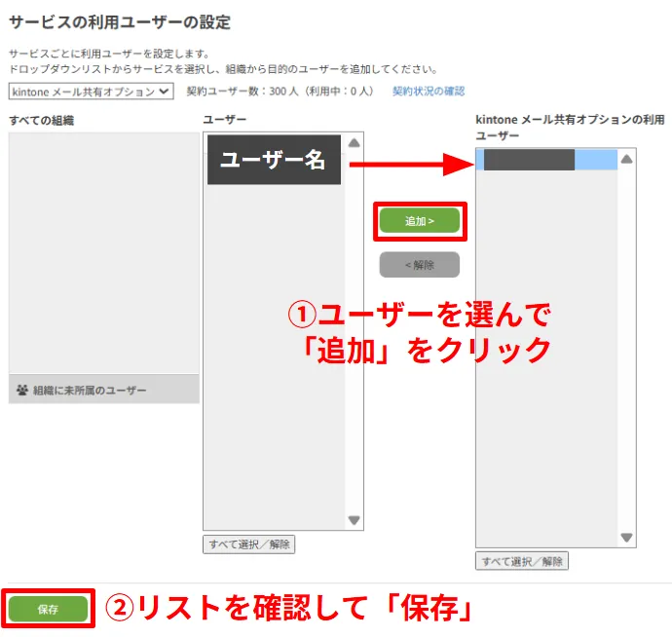Click すべて選択/解除 under the user list

(x=249, y=544)
